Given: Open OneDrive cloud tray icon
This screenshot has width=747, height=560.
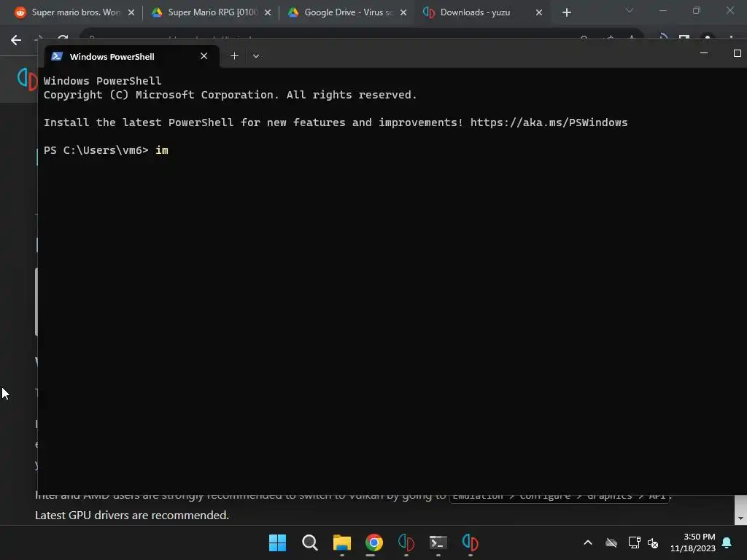Looking at the screenshot, I should 611,542.
